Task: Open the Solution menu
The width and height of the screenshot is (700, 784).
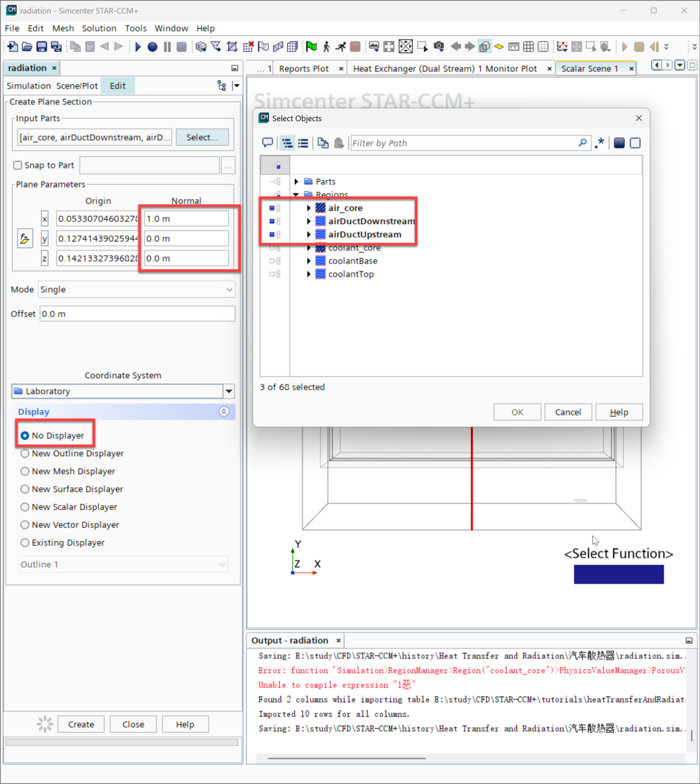Action: click(99, 29)
